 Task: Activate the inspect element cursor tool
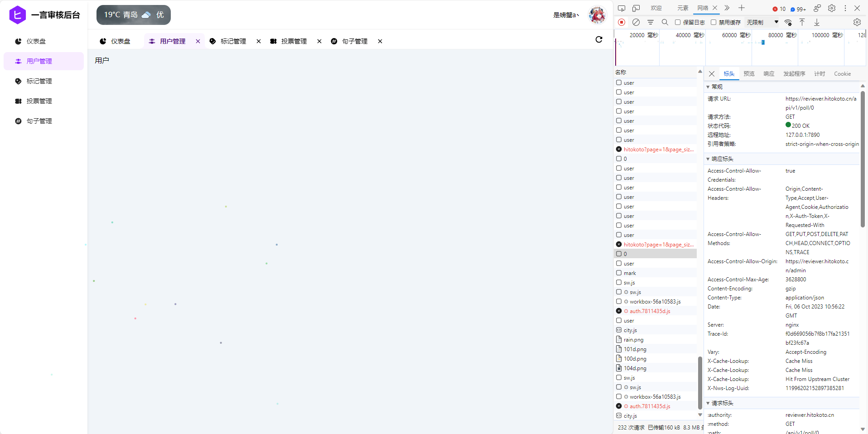tap(621, 8)
